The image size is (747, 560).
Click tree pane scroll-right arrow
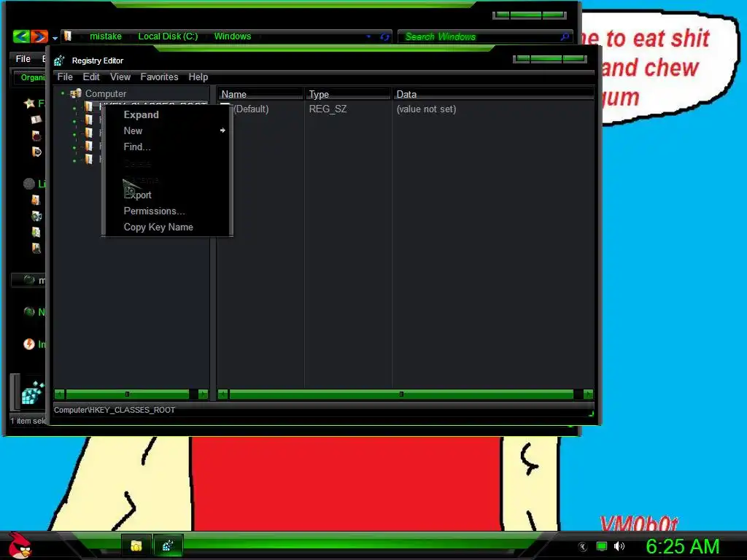pyautogui.click(x=203, y=394)
